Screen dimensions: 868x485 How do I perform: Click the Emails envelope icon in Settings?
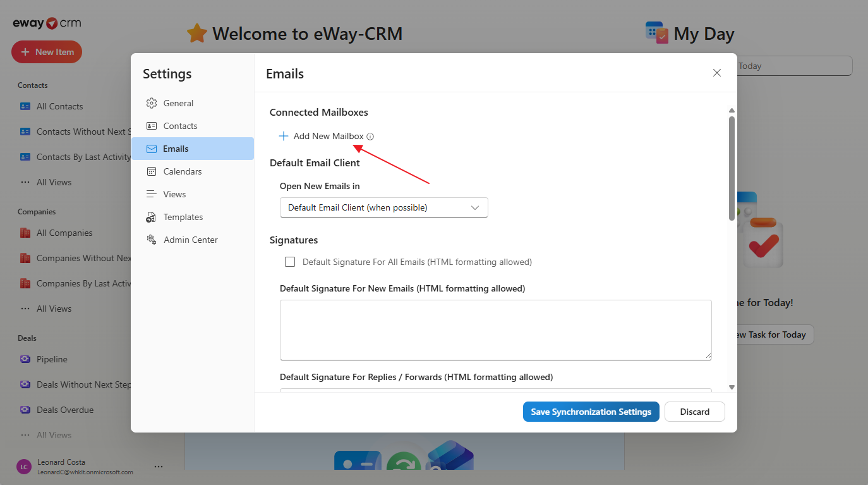[152, 149]
